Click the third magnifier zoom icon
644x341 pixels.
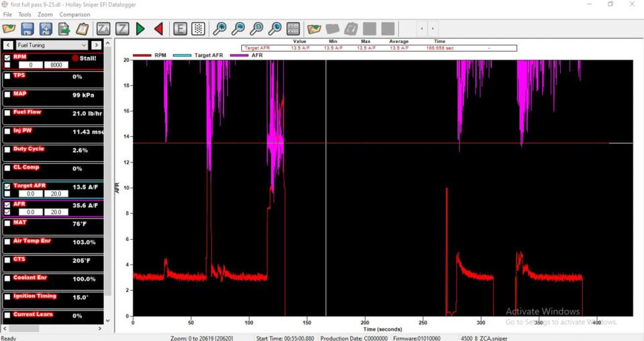(256, 29)
